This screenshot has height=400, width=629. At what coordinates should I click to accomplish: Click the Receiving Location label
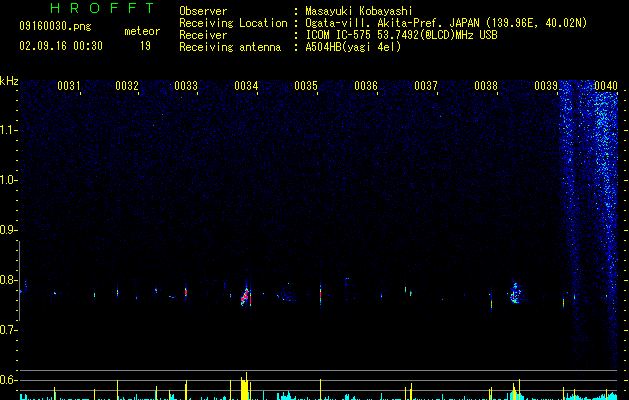coord(233,23)
